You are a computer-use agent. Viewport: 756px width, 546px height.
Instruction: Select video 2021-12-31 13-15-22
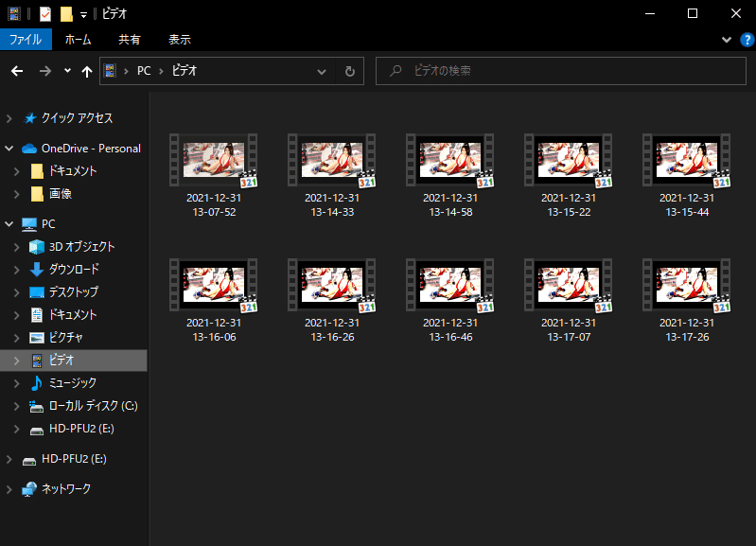click(x=569, y=176)
